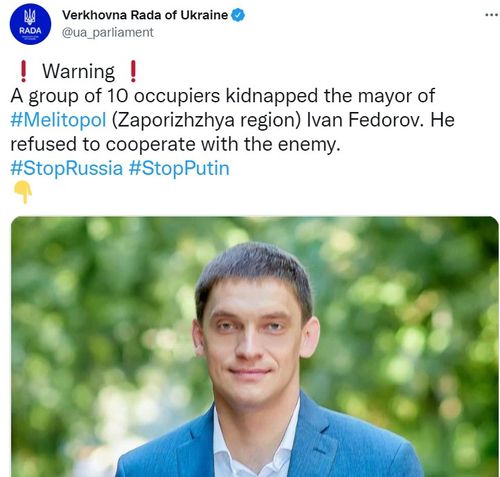
Task: Open Verkhovna Rada of Ukraine profile name
Action: [x=145, y=15]
